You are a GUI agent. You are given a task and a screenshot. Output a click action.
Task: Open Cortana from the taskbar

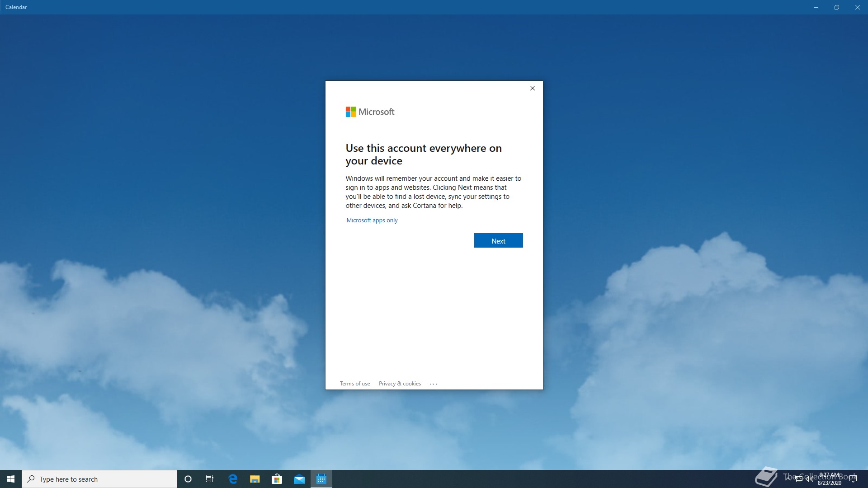pyautogui.click(x=188, y=479)
